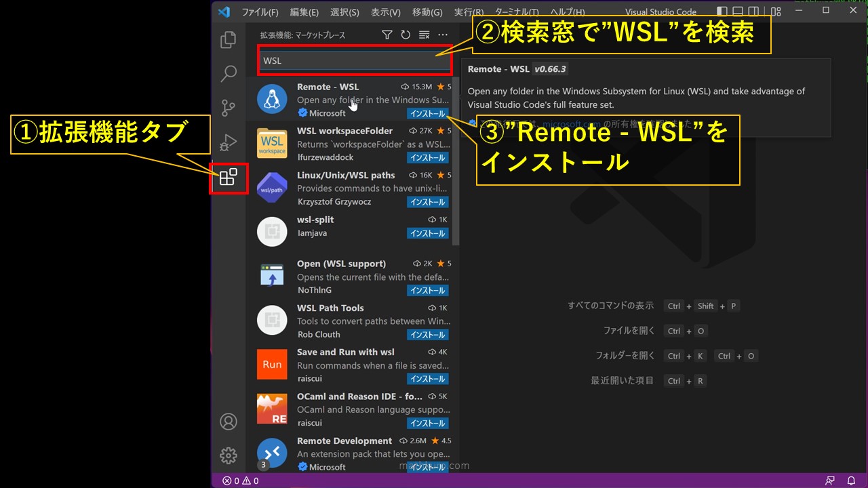
Task: Install the WSL Path Tools extension
Action: click(427, 335)
